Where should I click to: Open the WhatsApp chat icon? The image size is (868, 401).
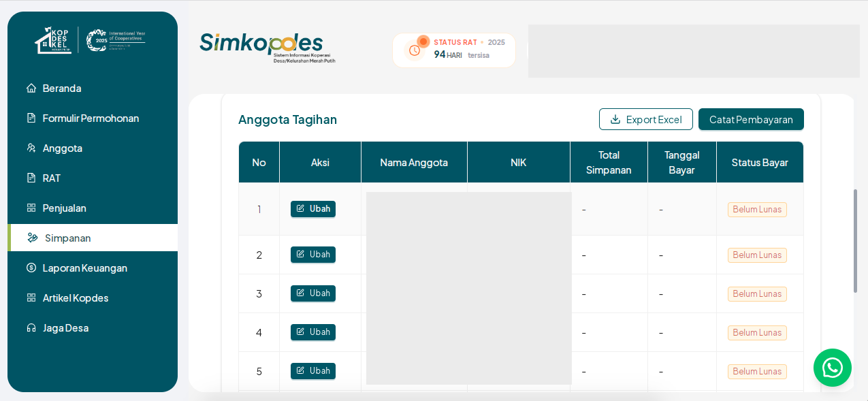pos(832,368)
